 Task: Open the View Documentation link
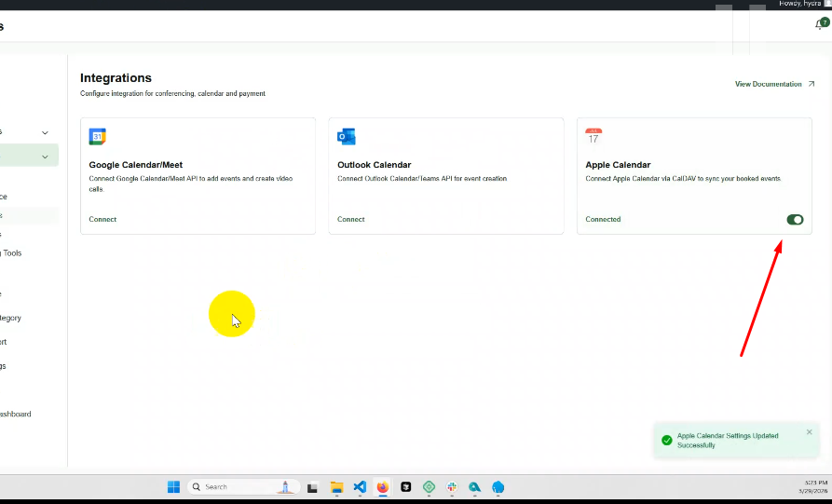click(x=768, y=84)
